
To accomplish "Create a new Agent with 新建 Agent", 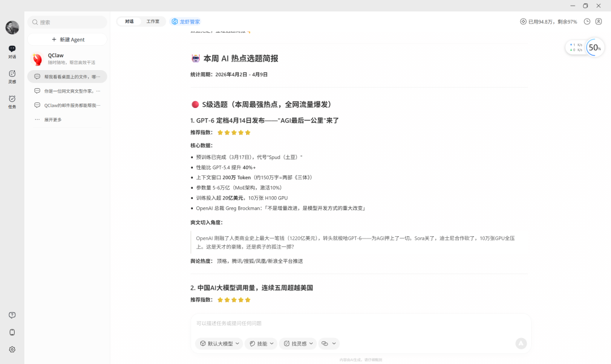I will 67,40.
